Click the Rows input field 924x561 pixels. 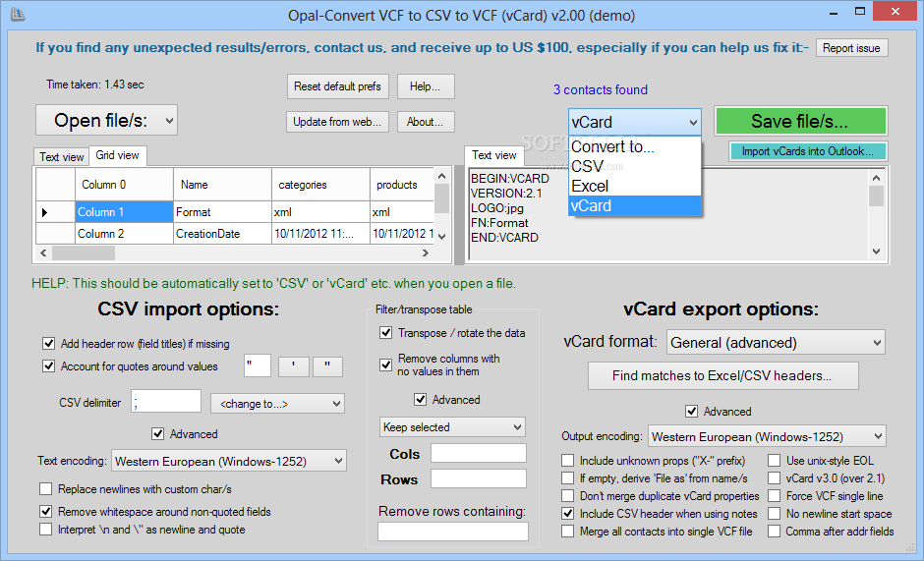click(x=478, y=478)
